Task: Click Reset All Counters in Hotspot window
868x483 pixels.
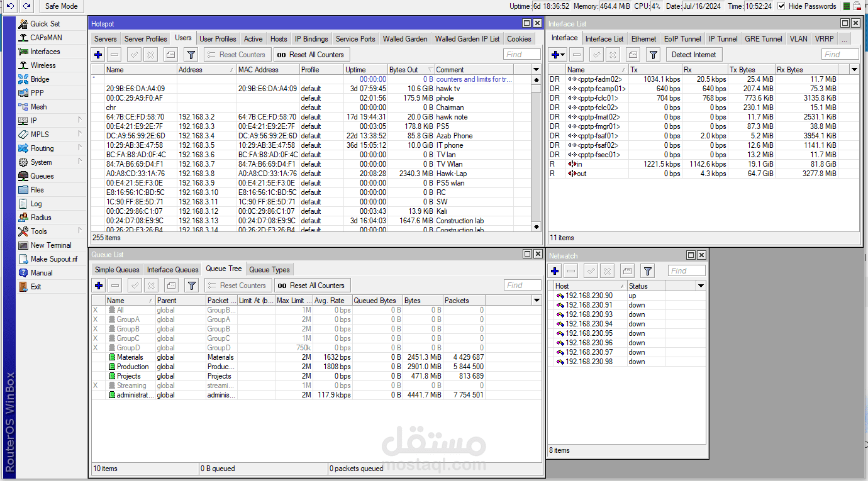Action: point(311,55)
